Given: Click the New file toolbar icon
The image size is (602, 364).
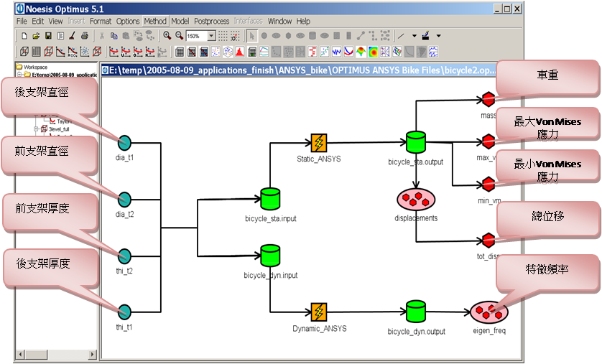Looking at the screenshot, I should (24, 35).
